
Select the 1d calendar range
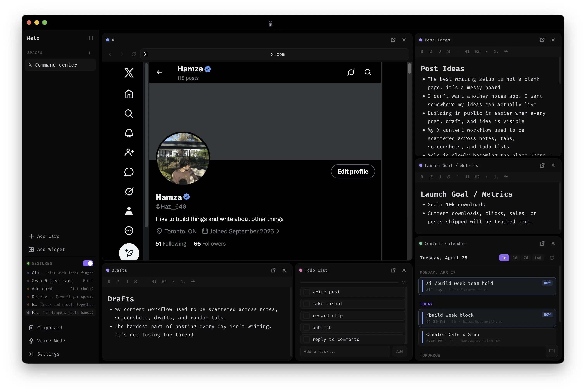pos(504,258)
